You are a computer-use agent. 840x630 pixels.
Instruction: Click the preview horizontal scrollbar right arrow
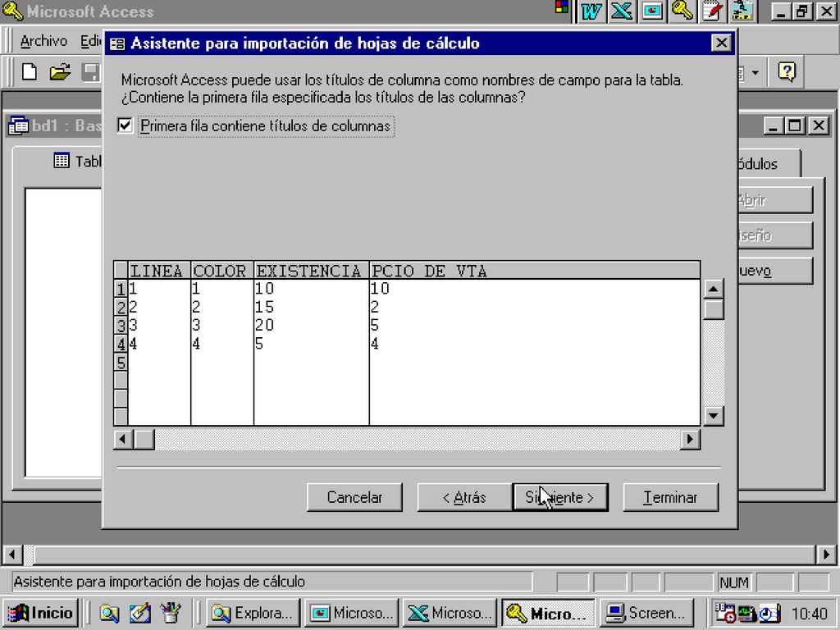[x=690, y=440]
